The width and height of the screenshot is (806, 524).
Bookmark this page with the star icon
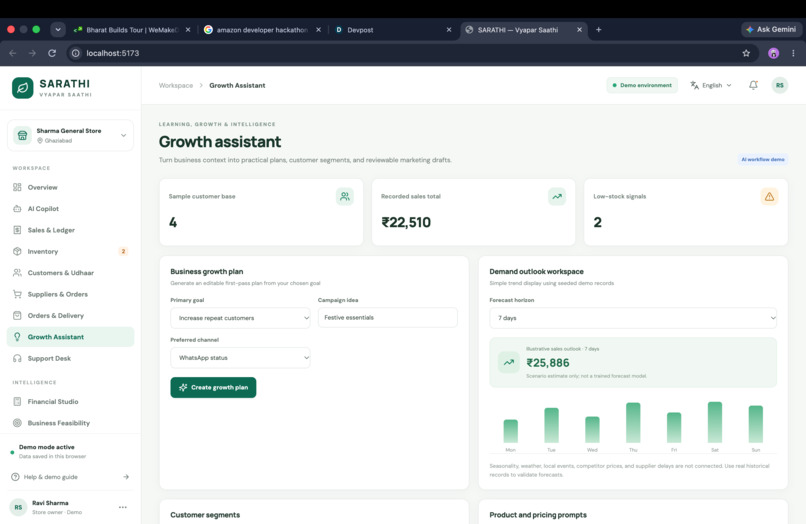click(x=746, y=53)
